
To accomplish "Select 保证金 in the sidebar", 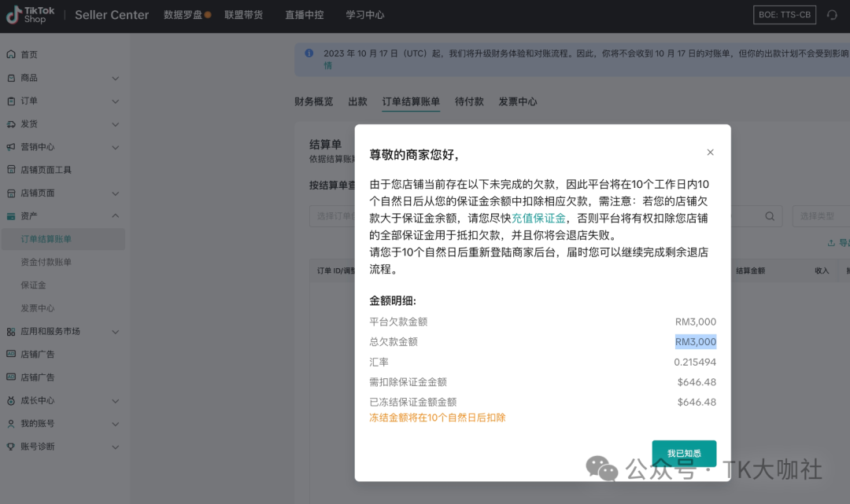I will tap(33, 285).
